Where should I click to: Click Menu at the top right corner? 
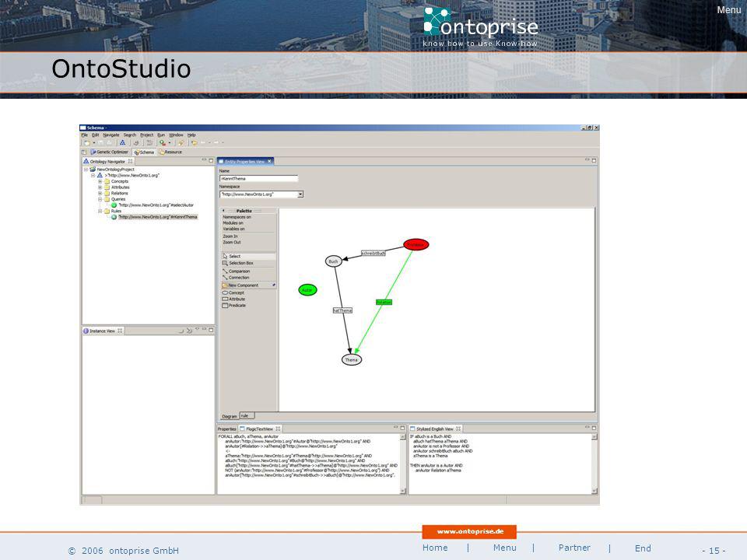coord(729,10)
